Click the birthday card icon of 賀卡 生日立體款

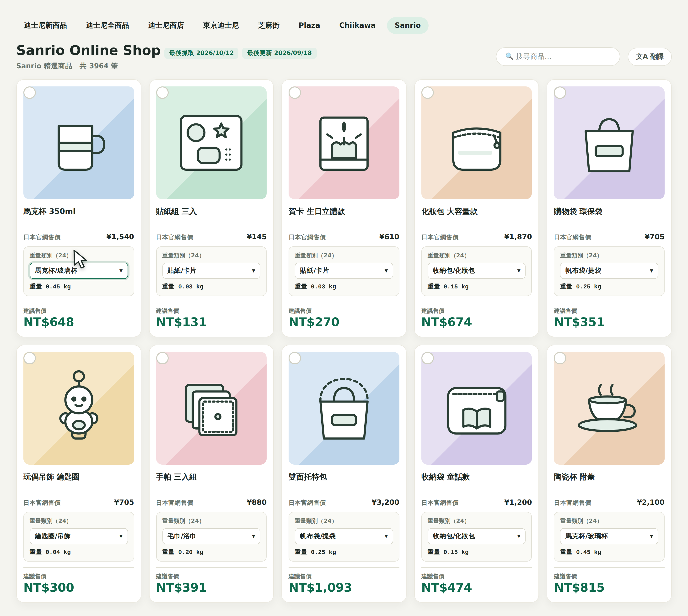pos(344,143)
